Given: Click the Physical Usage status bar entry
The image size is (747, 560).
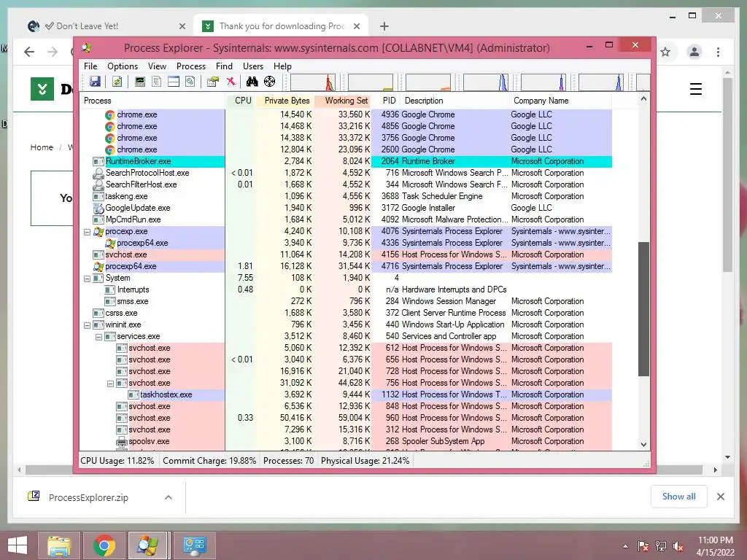Looking at the screenshot, I should pos(365,461).
